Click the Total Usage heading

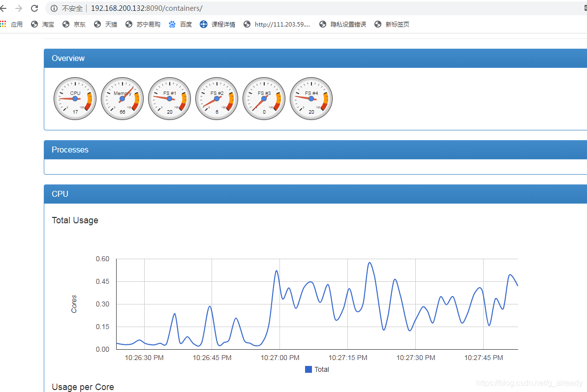(x=75, y=220)
